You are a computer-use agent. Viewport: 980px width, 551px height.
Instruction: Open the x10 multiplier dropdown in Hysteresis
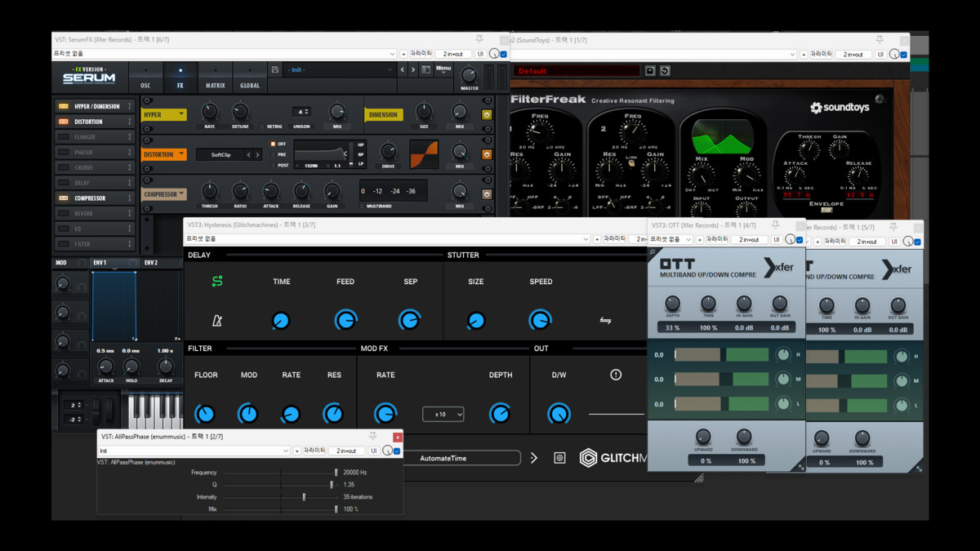tap(443, 415)
